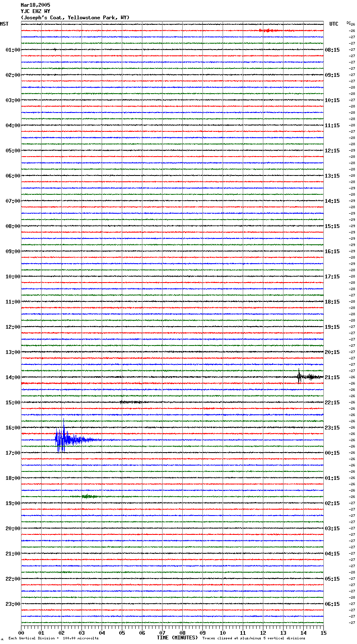Screen dimensions: 357x644
Task: Click minute 12 on the bottom axis
Action: [263, 633]
